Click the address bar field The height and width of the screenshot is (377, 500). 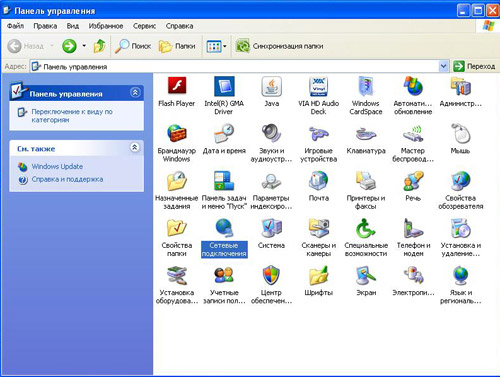point(235,67)
